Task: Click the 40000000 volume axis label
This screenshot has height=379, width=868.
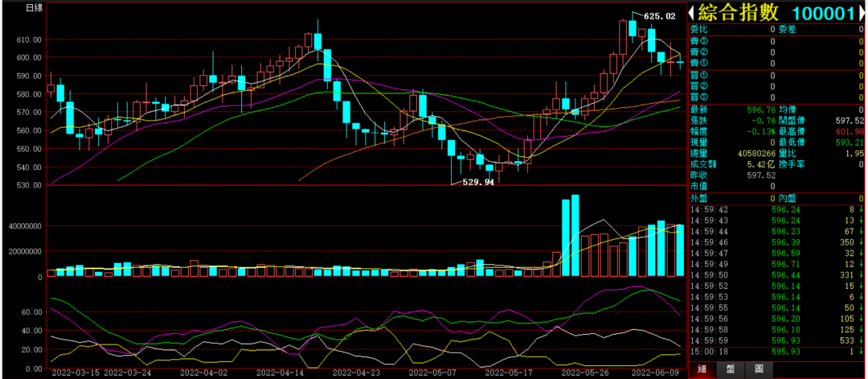Action: pyautogui.click(x=24, y=226)
